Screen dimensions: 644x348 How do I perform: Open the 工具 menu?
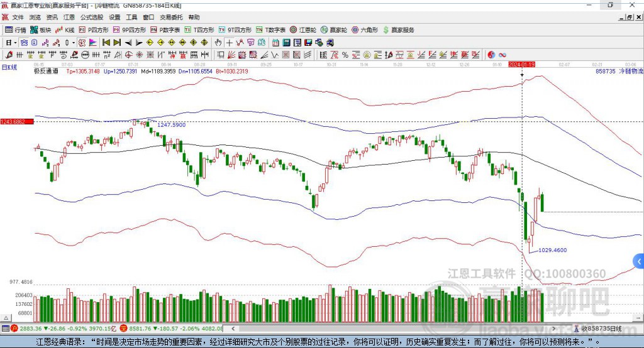131,17
